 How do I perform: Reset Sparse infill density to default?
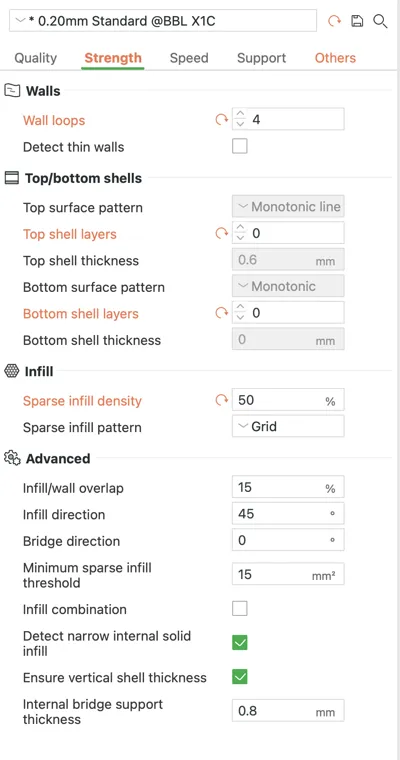(x=222, y=400)
